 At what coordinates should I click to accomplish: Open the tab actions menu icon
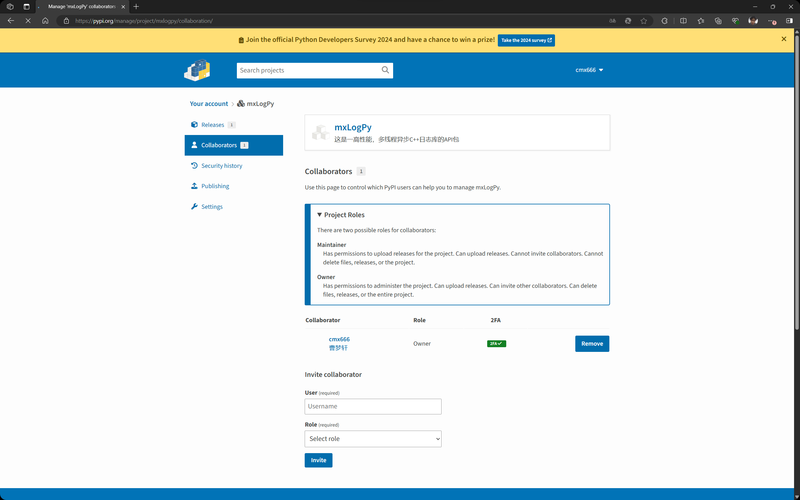click(27, 7)
